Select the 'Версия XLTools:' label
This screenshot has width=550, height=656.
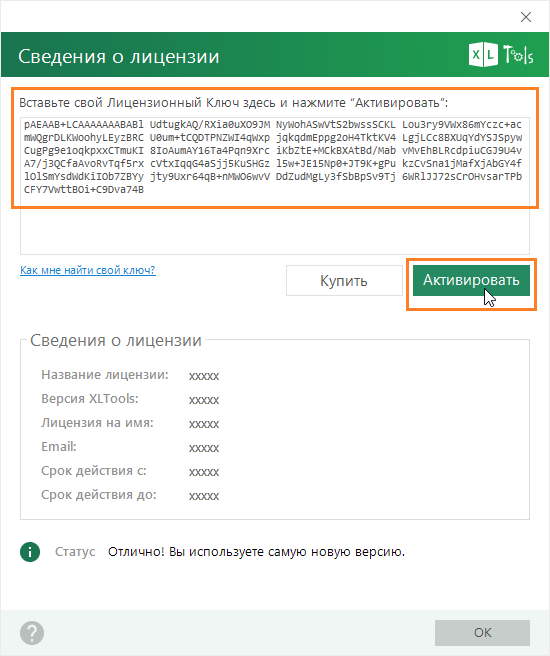90,398
